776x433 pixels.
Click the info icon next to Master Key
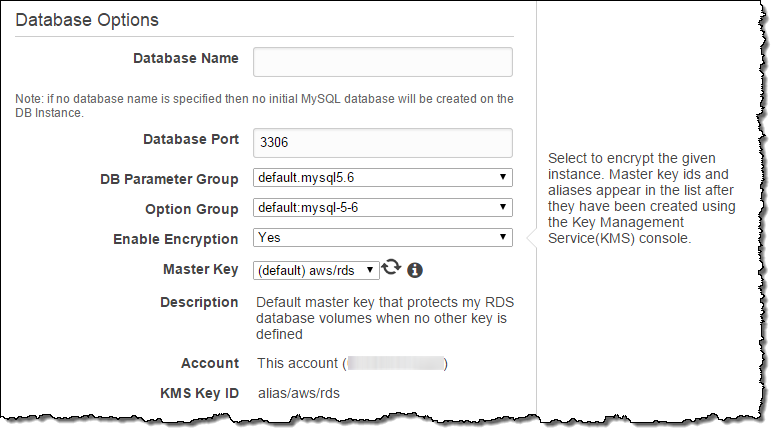pos(415,270)
